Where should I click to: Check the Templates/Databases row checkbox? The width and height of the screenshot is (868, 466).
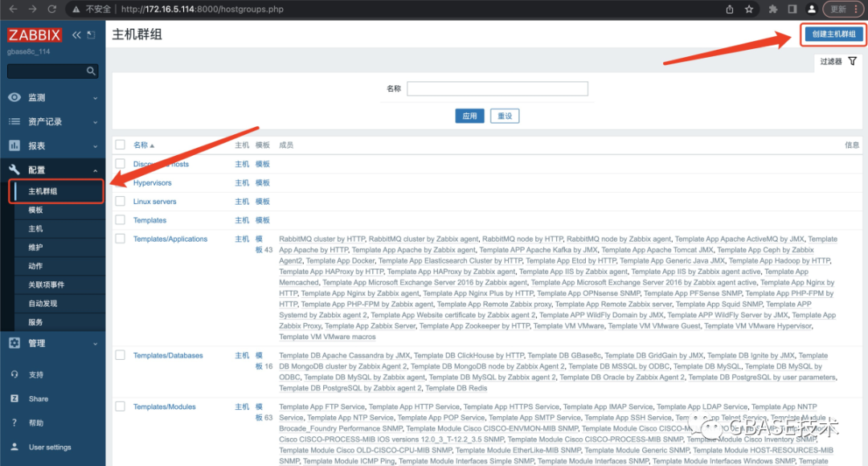[x=120, y=355]
